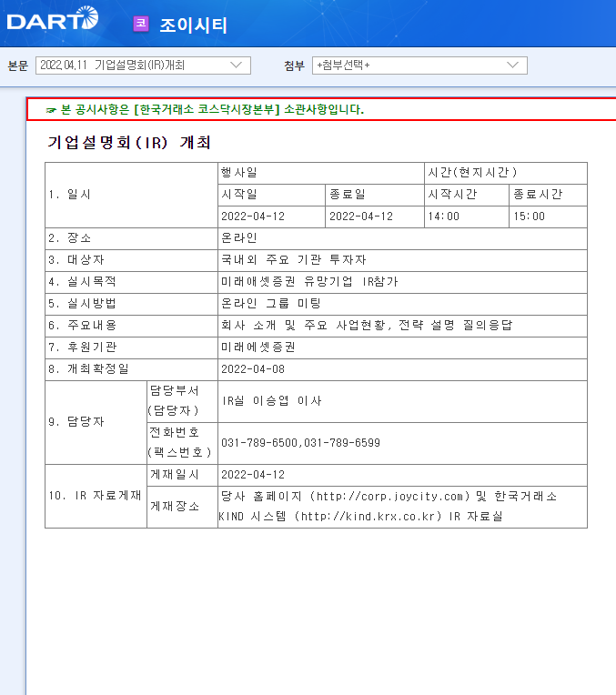
Task: Click the 기업설명회(IR) 개최 title
Action: pyautogui.click(x=128, y=143)
